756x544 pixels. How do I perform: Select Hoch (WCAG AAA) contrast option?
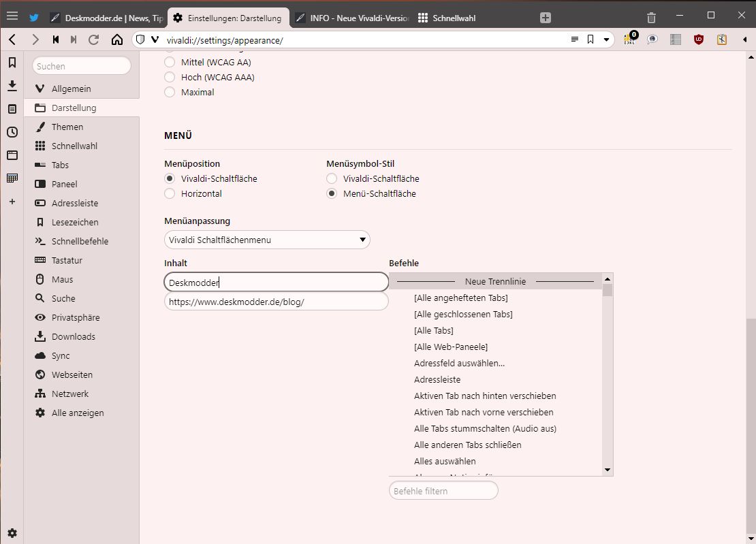coord(170,77)
